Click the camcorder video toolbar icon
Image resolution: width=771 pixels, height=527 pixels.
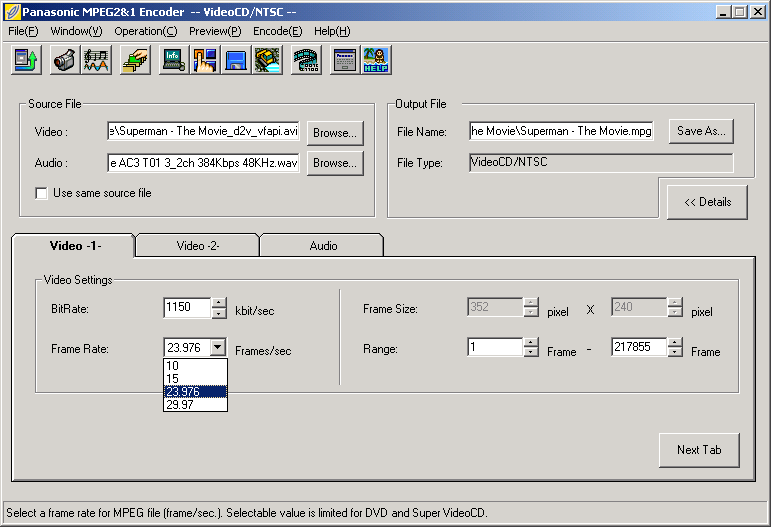pyautogui.click(x=65, y=60)
